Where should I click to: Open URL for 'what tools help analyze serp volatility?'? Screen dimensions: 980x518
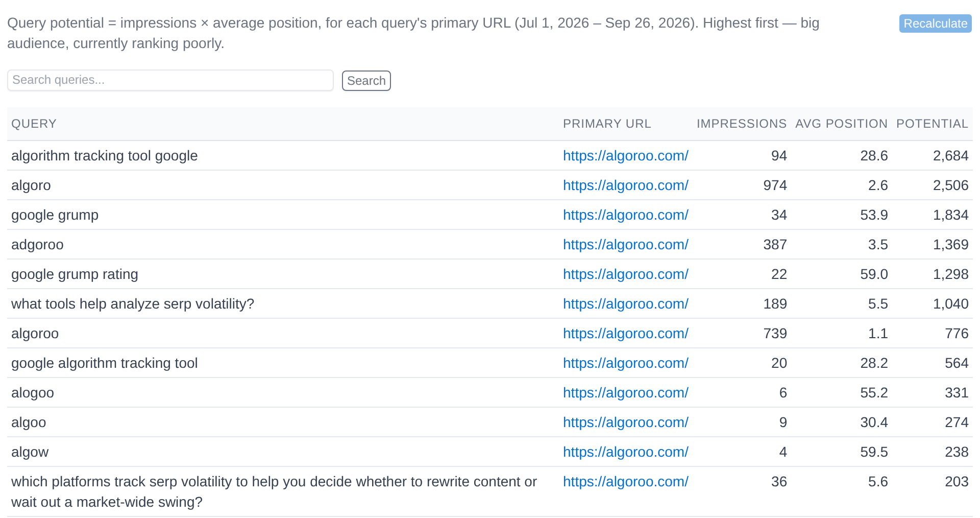pos(625,304)
